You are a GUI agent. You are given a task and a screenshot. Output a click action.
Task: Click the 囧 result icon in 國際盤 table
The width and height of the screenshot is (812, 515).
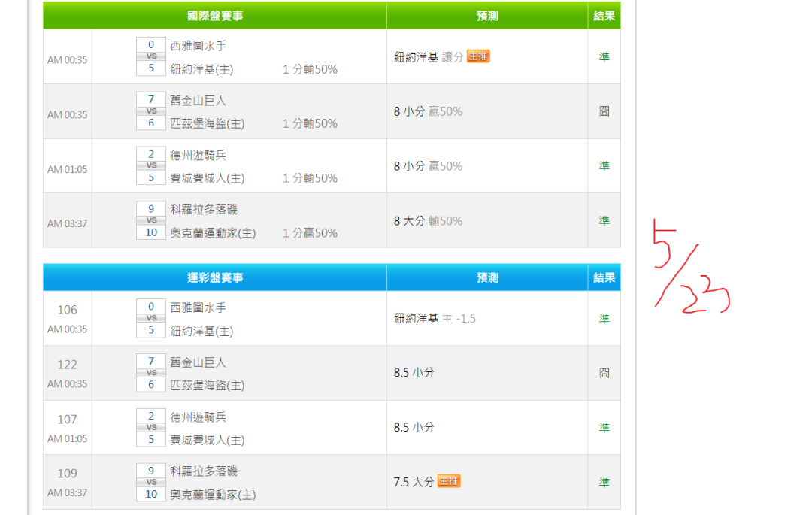click(x=604, y=111)
